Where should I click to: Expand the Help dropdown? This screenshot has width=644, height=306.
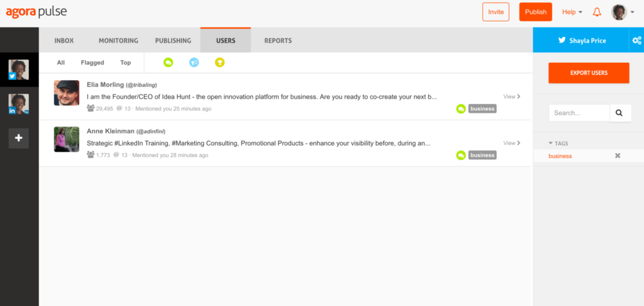click(x=572, y=13)
